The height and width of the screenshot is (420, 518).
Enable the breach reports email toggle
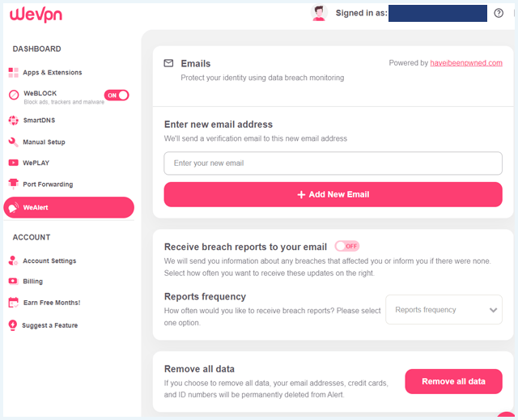point(347,246)
